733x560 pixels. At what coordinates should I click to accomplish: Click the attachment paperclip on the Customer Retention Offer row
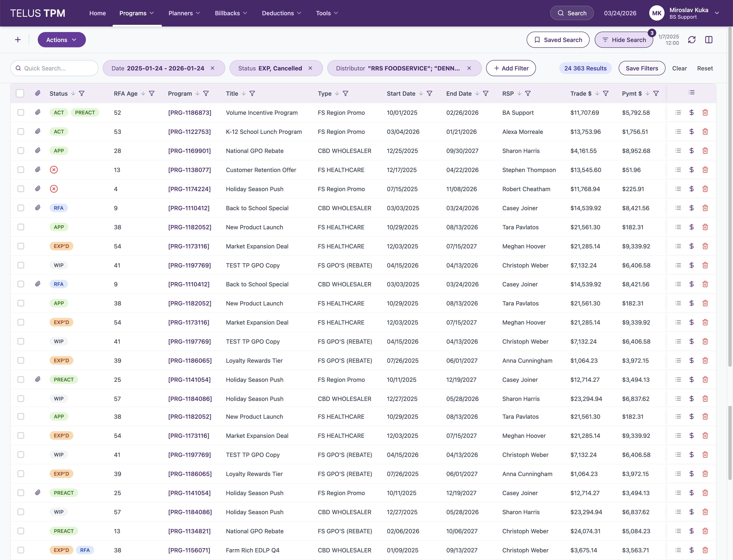pos(38,170)
